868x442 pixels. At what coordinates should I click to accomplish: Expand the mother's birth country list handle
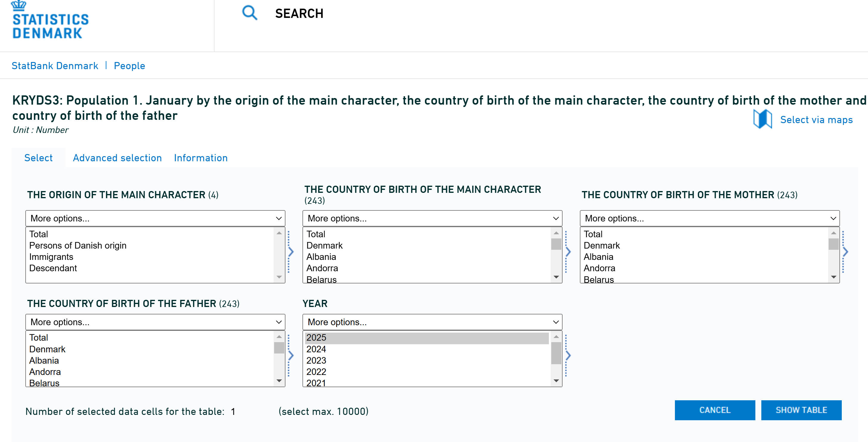(x=845, y=252)
